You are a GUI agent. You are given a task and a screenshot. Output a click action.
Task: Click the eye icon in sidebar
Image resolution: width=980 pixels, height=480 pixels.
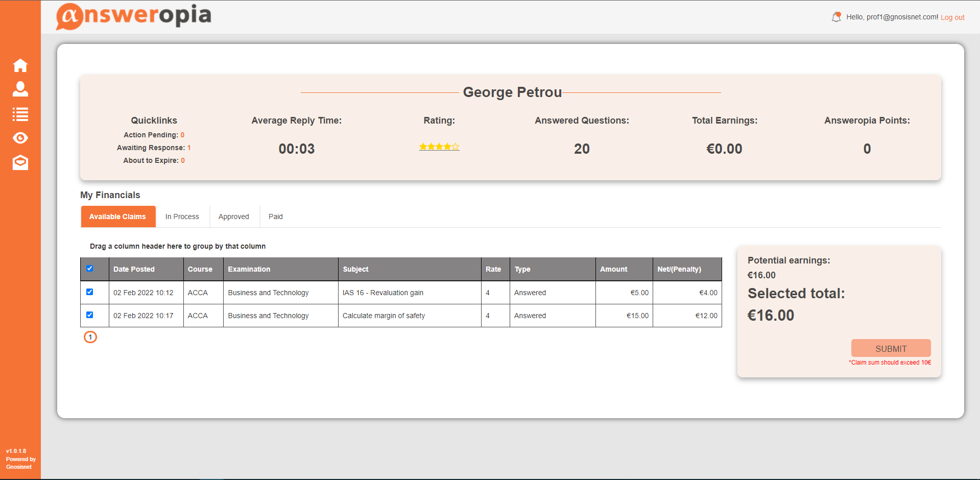[20, 138]
